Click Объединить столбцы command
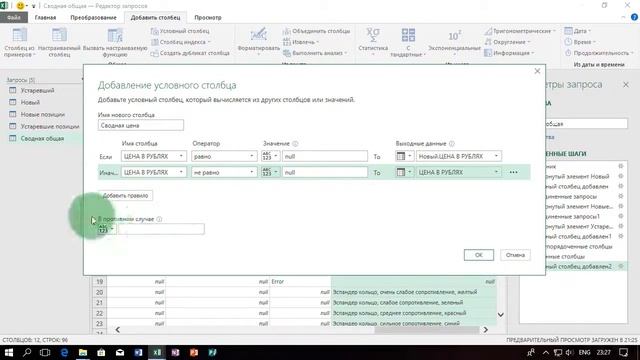640x360 pixels. pyautogui.click(x=317, y=31)
